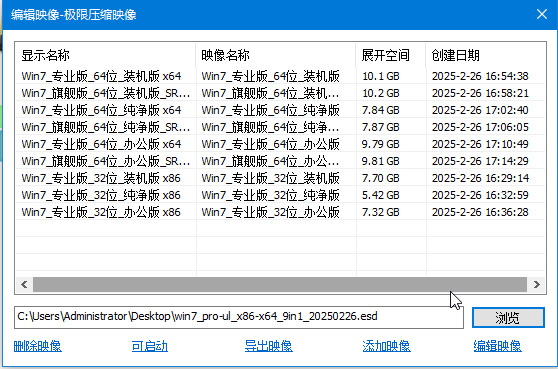Click date 2025-2-26 16:29:14

point(480,178)
